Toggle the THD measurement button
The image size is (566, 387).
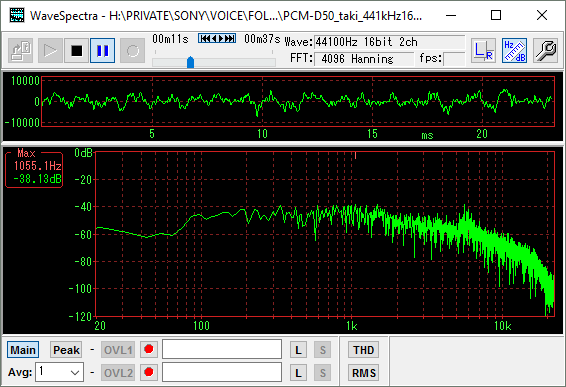[363, 350]
